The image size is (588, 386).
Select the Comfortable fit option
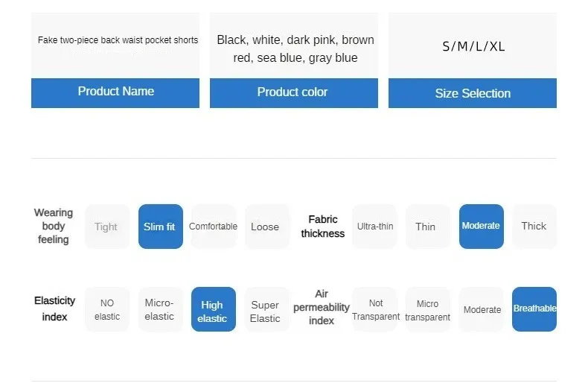(x=213, y=227)
